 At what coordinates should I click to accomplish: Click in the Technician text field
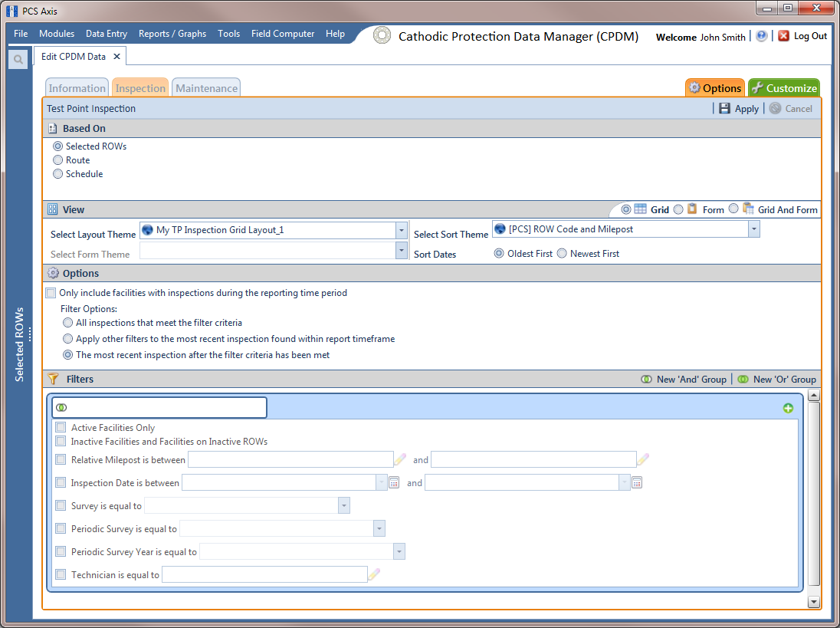coord(264,574)
